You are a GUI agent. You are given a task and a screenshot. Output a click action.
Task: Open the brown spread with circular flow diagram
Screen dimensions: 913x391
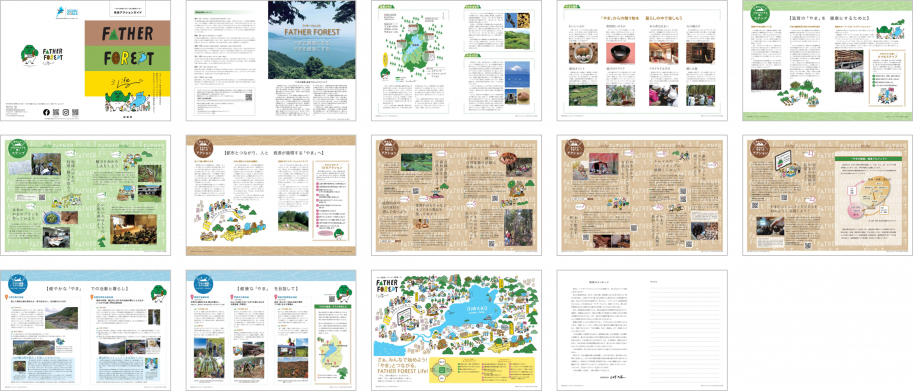click(x=827, y=196)
